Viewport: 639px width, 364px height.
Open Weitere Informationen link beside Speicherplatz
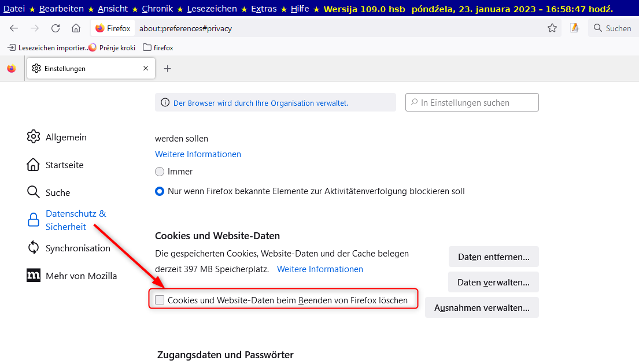pyautogui.click(x=320, y=269)
